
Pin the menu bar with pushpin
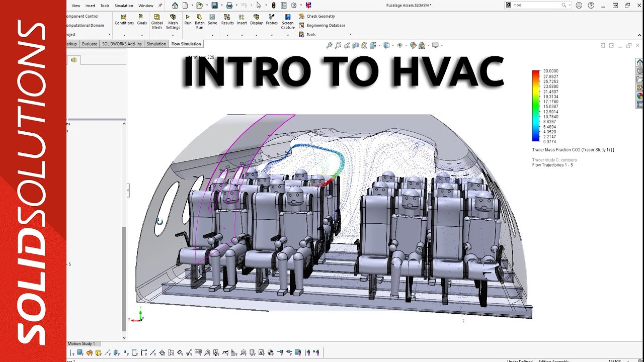160,6
